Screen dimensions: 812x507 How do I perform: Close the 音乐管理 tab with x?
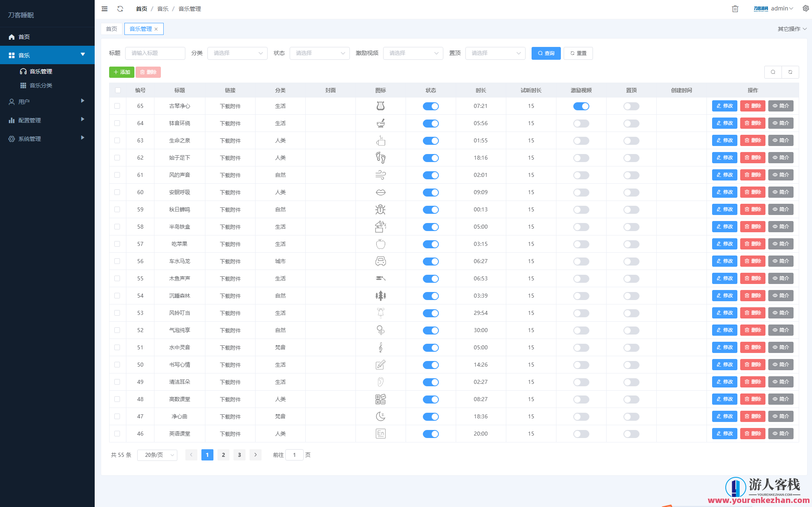(156, 29)
